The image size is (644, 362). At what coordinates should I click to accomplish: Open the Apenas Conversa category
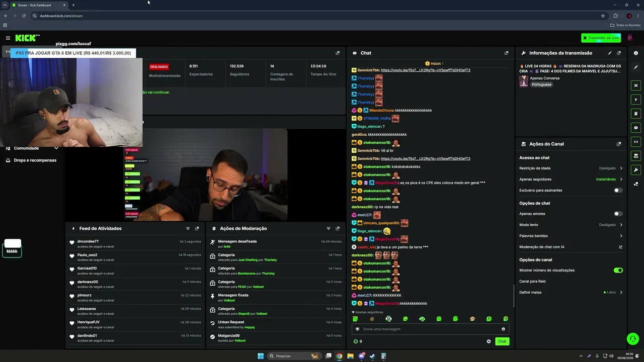click(544, 78)
